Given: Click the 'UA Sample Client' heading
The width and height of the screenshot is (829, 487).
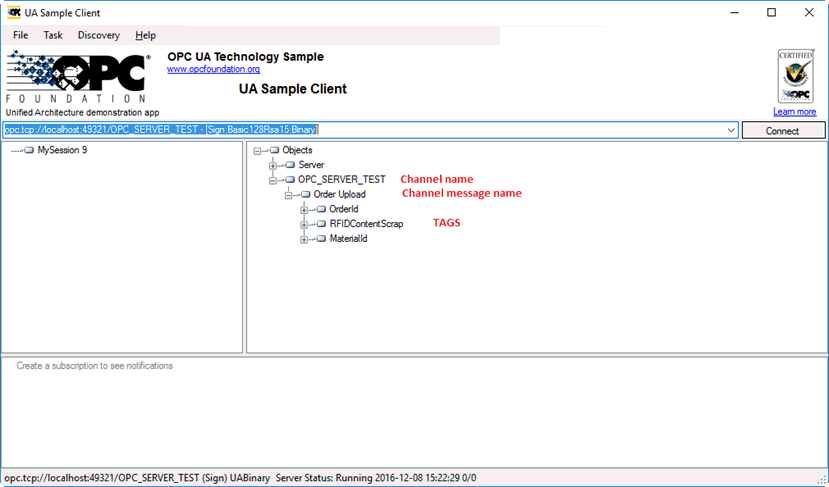Looking at the screenshot, I should (293, 89).
